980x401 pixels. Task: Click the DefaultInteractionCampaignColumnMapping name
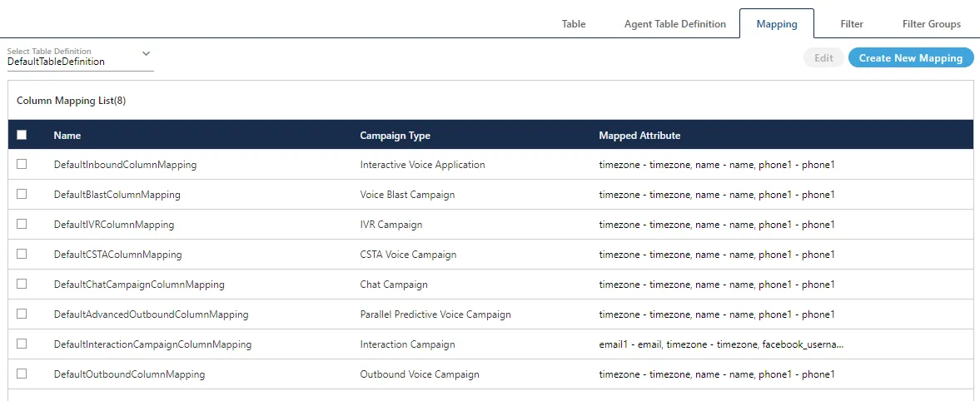coord(152,344)
